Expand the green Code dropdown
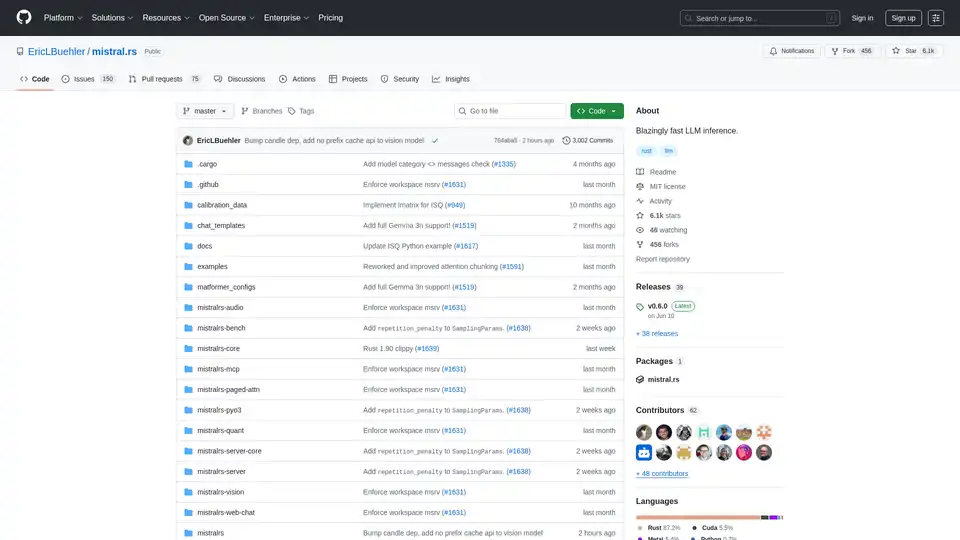 (x=597, y=111)
